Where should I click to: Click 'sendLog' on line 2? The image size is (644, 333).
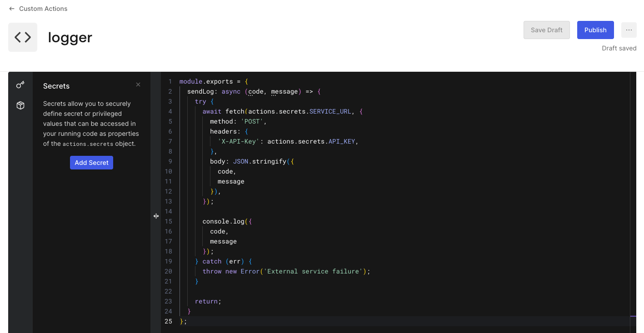[200, 92]
